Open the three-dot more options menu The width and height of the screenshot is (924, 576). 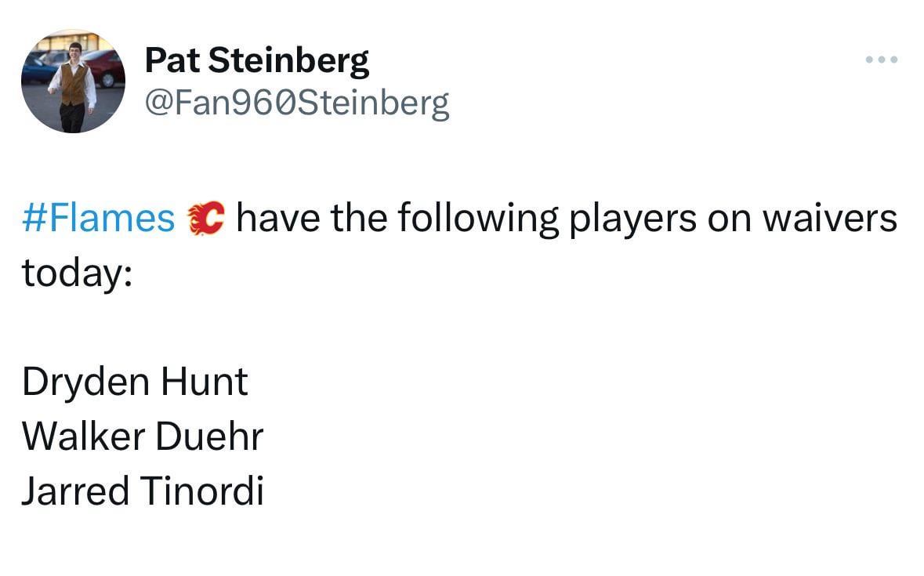(882, 60)
